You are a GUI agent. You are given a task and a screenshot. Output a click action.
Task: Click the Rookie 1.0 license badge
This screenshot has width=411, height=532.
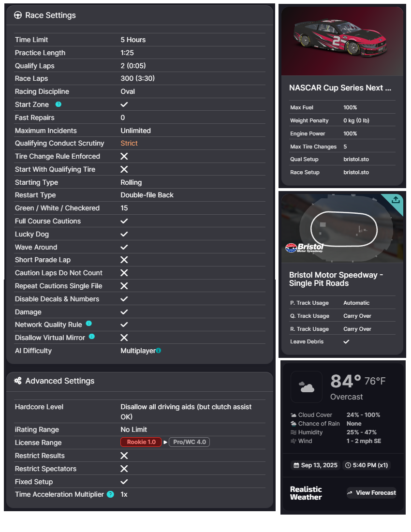pos(141,442)
